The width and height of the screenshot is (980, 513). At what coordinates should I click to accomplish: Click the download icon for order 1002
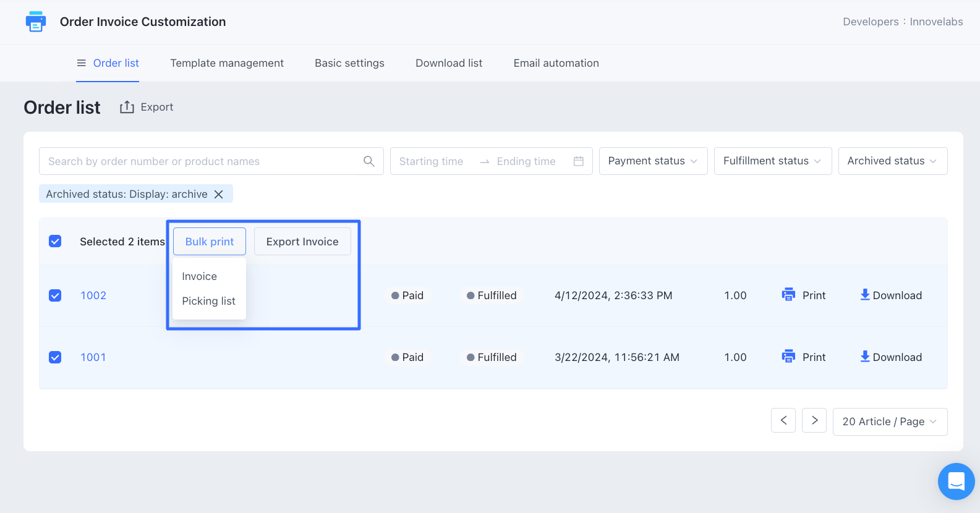coord(865,295)
